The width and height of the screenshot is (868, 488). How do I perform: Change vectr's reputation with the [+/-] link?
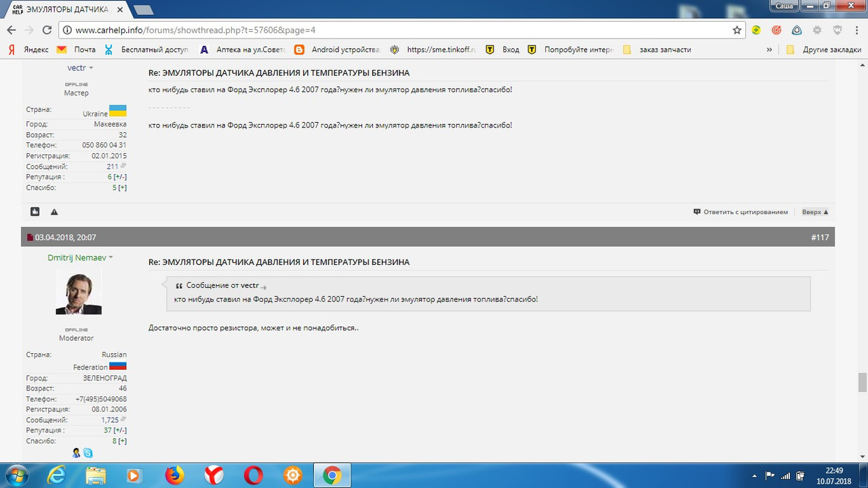pyautogui.click(x=121, y=177)
